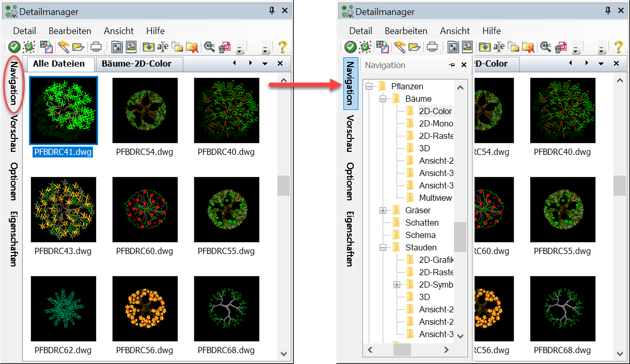Expand the Gräser folder node
630x364 pixels.
[383, 210]
